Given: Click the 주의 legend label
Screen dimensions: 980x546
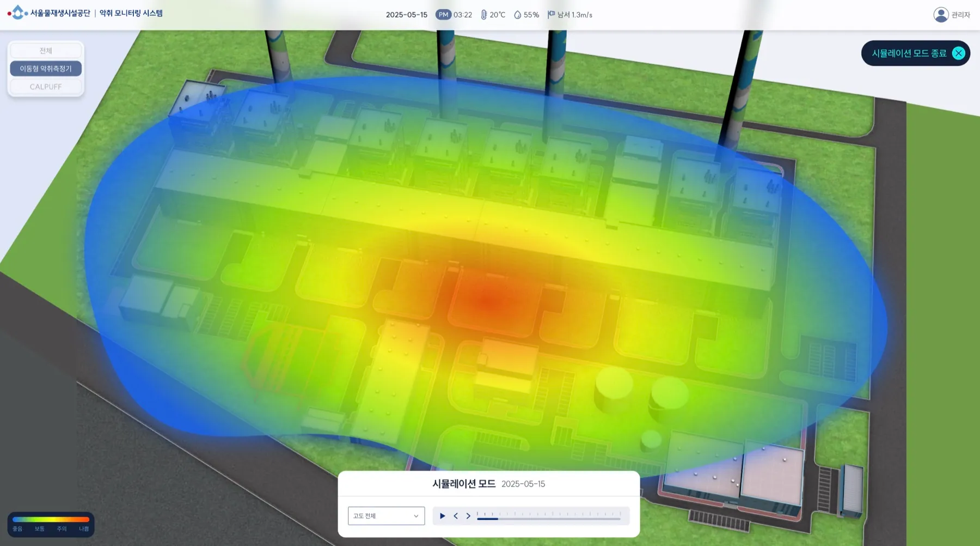Looking at the screenshot, I should point(62,529).
